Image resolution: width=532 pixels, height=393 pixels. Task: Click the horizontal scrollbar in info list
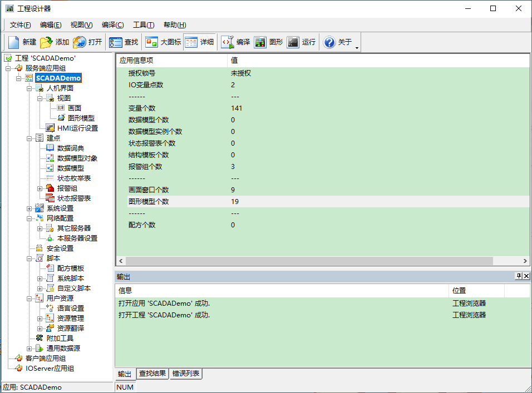309,261
